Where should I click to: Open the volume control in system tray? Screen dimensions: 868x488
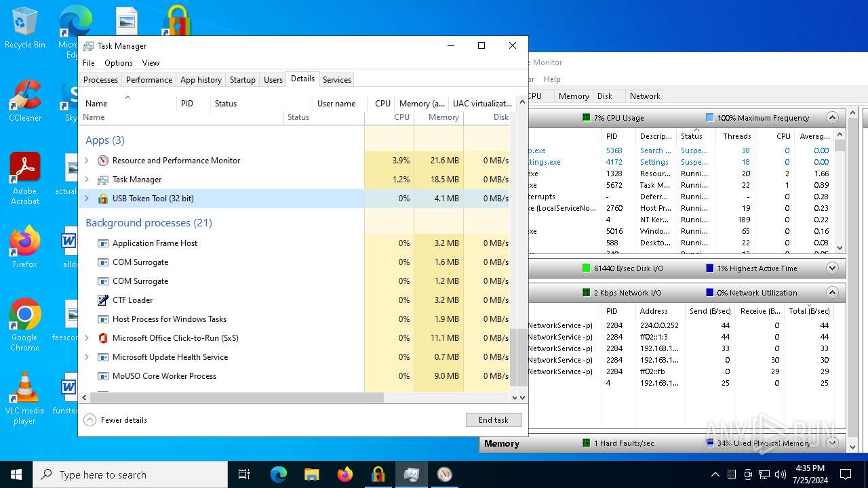coord(781,474)
